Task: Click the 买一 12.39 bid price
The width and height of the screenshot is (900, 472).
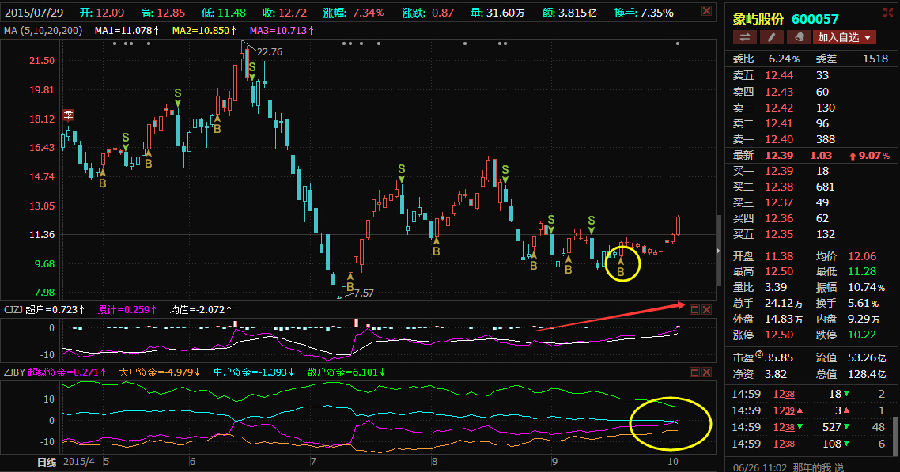Action: tap(779, 171)
